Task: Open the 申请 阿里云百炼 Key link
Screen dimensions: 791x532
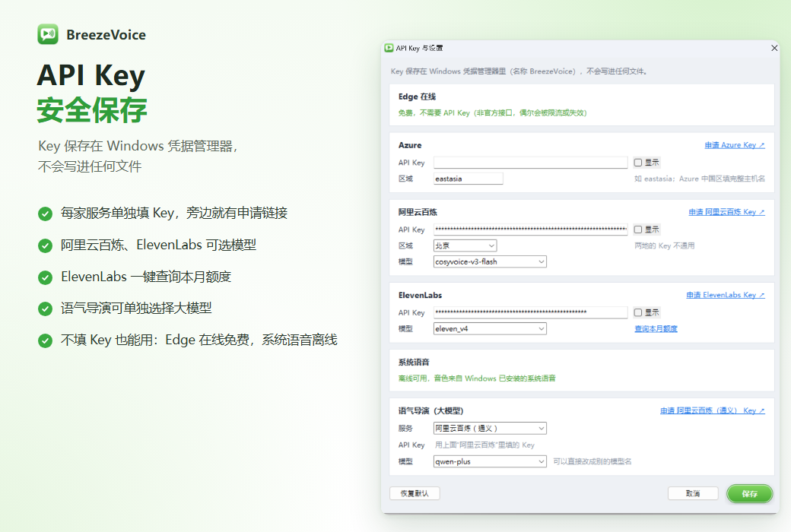Action: pos(726,212)
